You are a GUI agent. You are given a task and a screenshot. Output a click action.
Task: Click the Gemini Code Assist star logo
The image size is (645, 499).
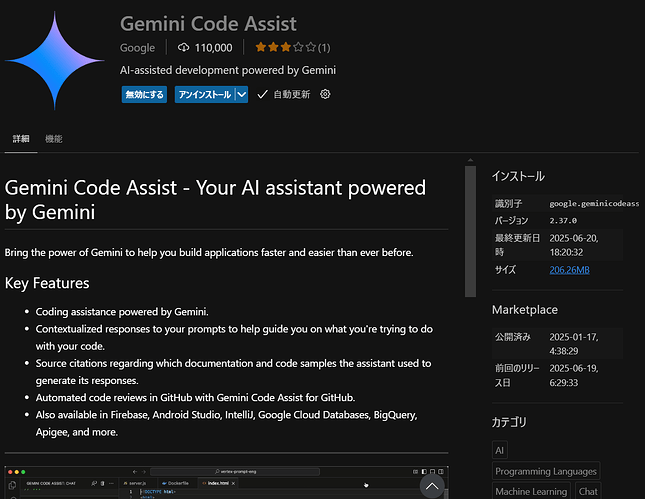click(x=55, y=61)
